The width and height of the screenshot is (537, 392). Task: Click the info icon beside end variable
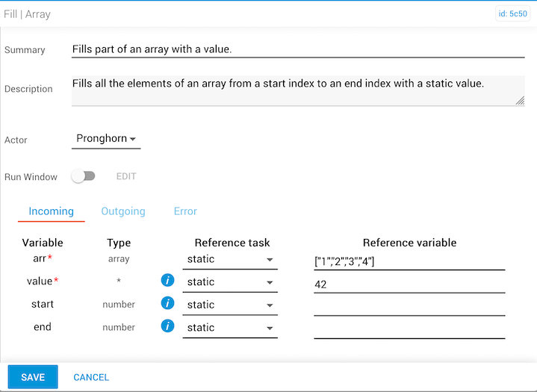coord(167,326)
